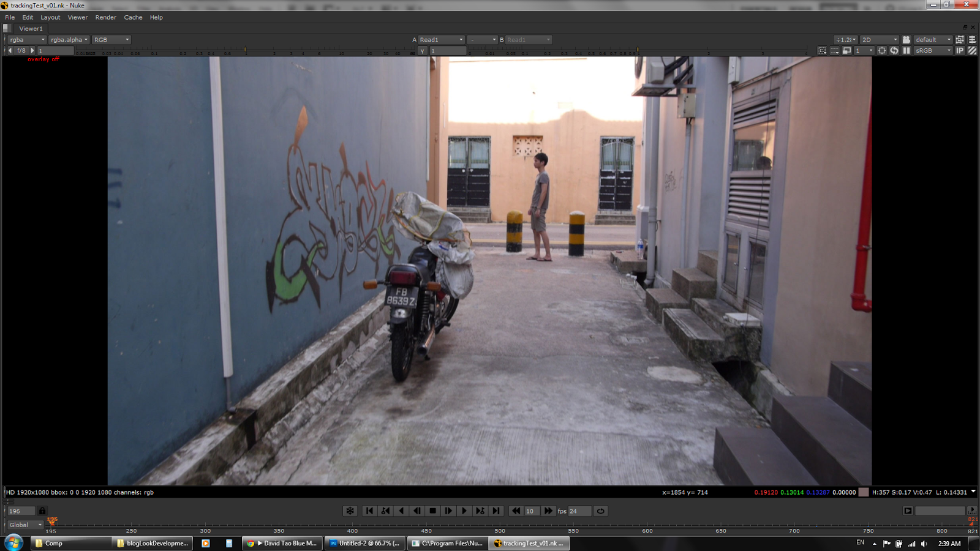Toggle the playback loop mode icon
Screen dimensions: 980x551
pos(600,511)
